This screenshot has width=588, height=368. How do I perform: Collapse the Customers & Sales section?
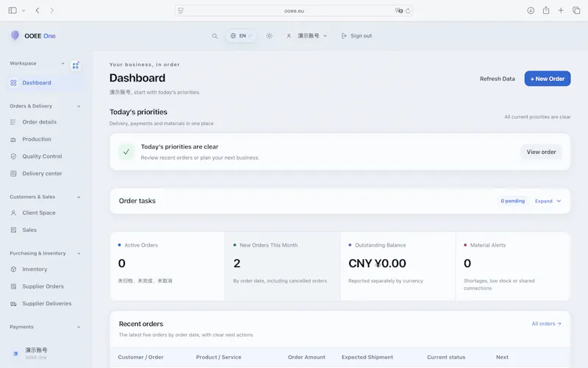point(79,197)
